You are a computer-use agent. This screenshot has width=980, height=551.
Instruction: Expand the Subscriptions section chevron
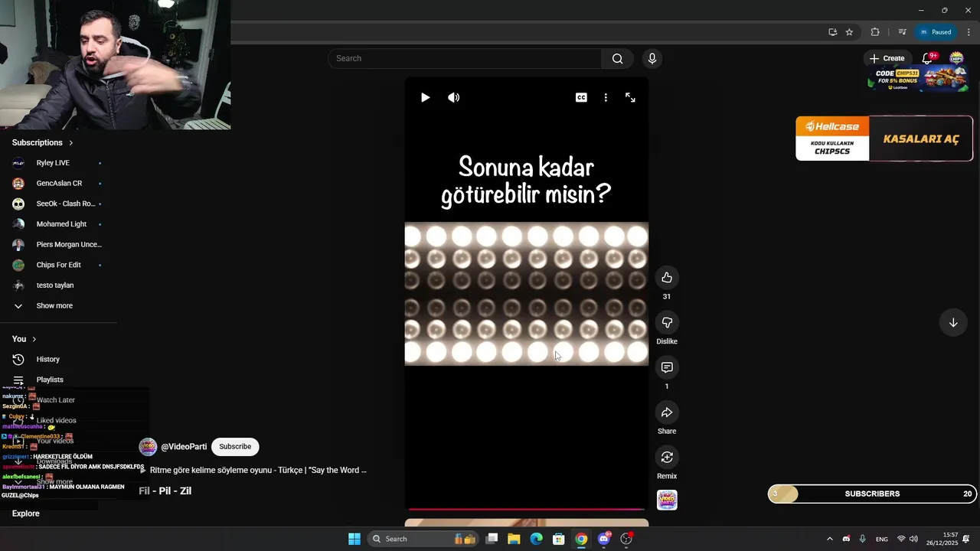click(x=71, y=143)
